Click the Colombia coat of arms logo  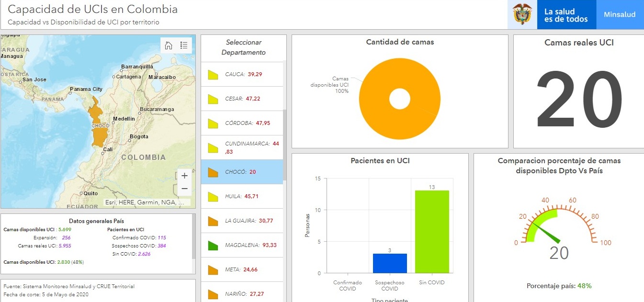[x=522, y=14]
